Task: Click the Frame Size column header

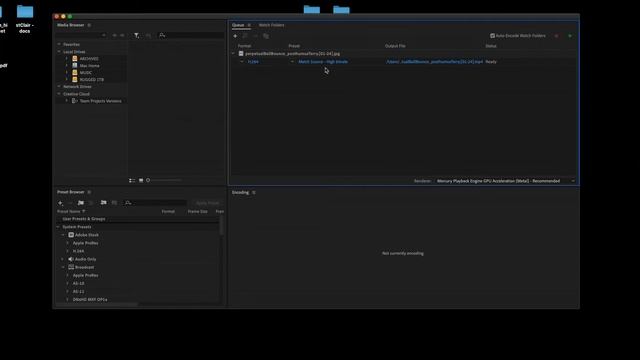Action: click(x=198, y=211)
